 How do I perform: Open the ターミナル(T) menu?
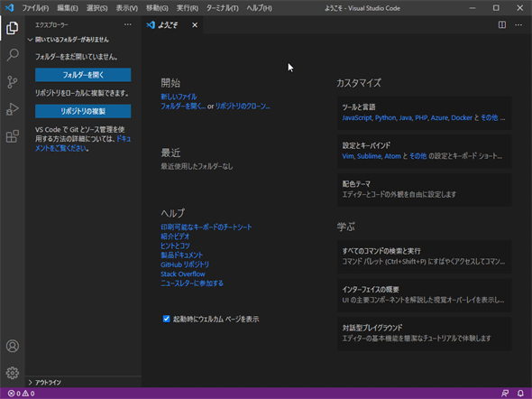222,8
